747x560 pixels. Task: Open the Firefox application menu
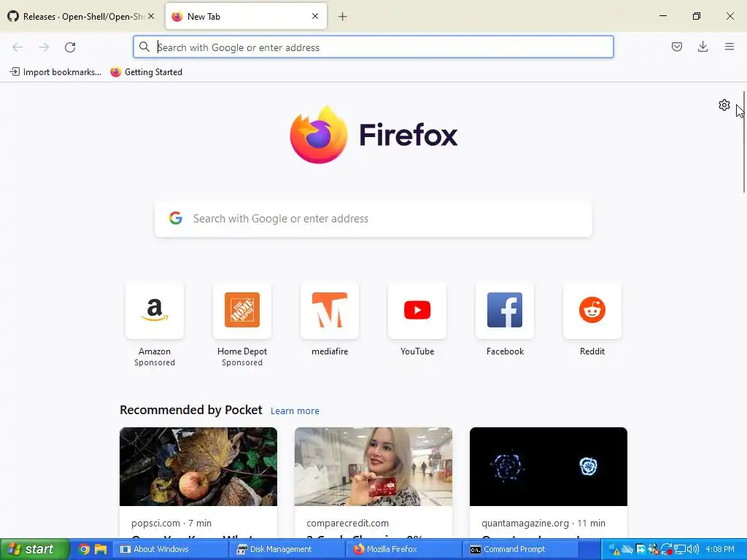[x=729, y=47]
